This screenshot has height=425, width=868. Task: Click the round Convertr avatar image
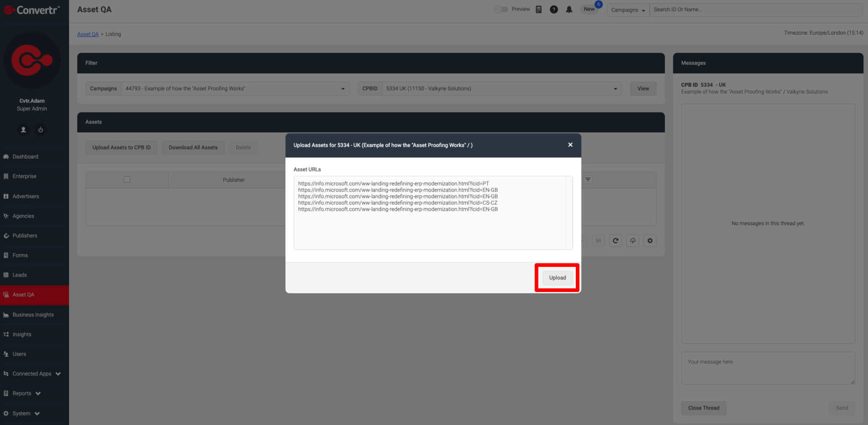click(32, 60)
